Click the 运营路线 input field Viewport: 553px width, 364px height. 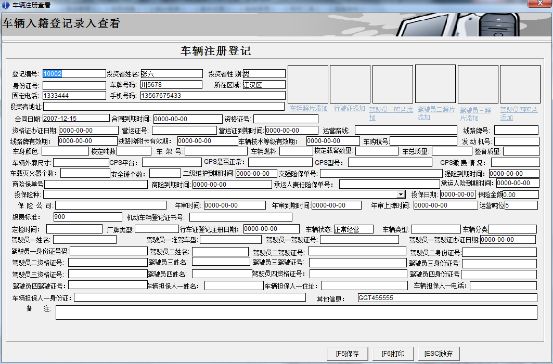(x=406, y=130)
